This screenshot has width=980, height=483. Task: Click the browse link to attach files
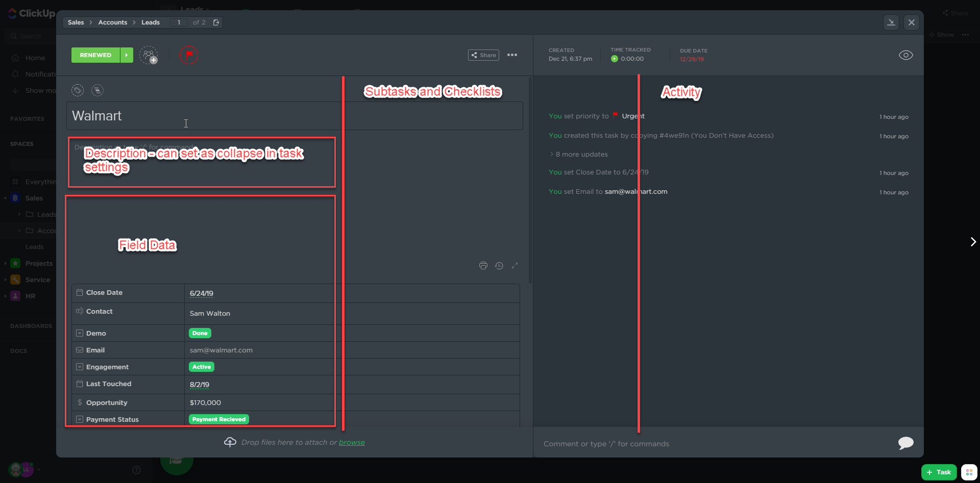click(x=352, y=442)
